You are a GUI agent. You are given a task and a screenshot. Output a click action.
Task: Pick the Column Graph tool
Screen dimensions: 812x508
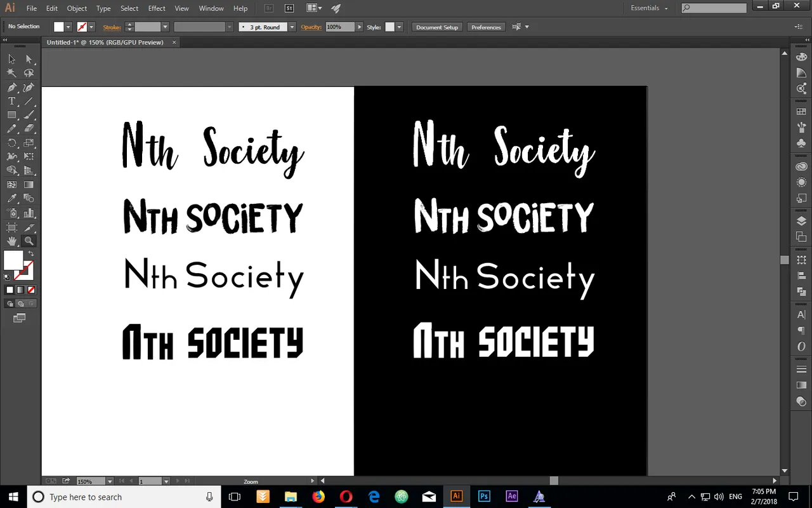(29, 213)
